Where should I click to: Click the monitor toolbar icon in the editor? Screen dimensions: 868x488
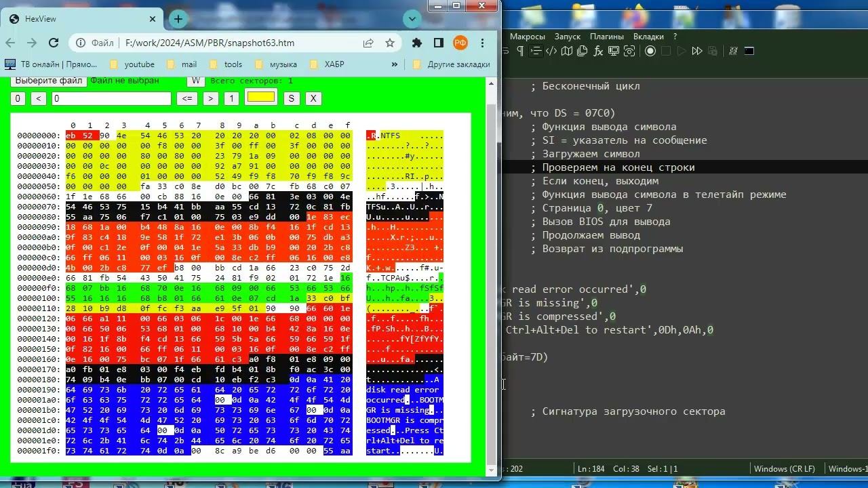[614, 51]
